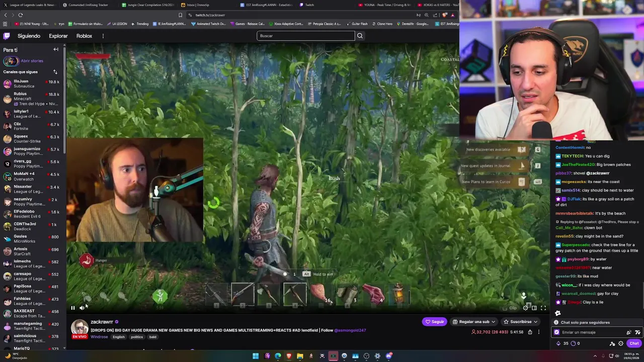Click the English tag
Viewport: 644px width, 362px height.
click(119, 337)
